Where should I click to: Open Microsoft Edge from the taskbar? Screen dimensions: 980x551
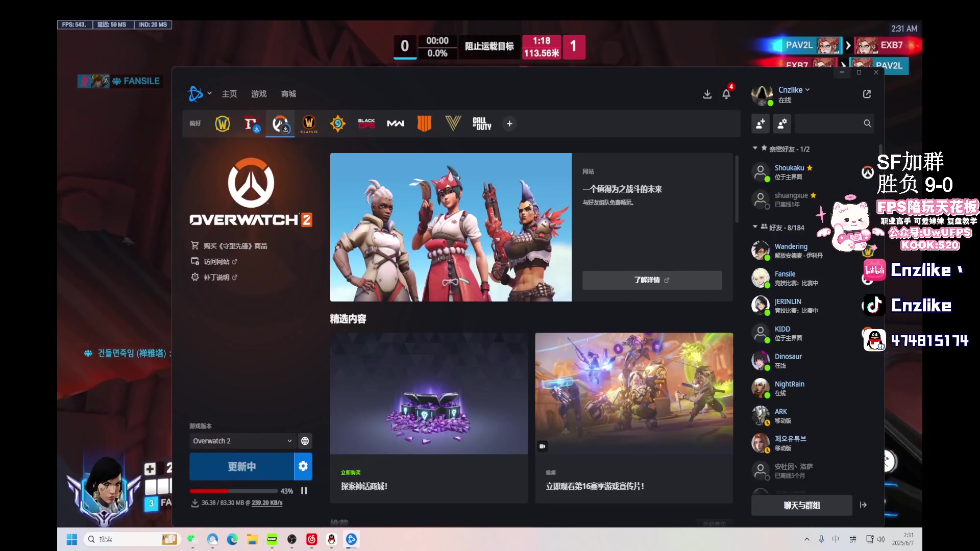pyautogui.click(x=232, y=539)
